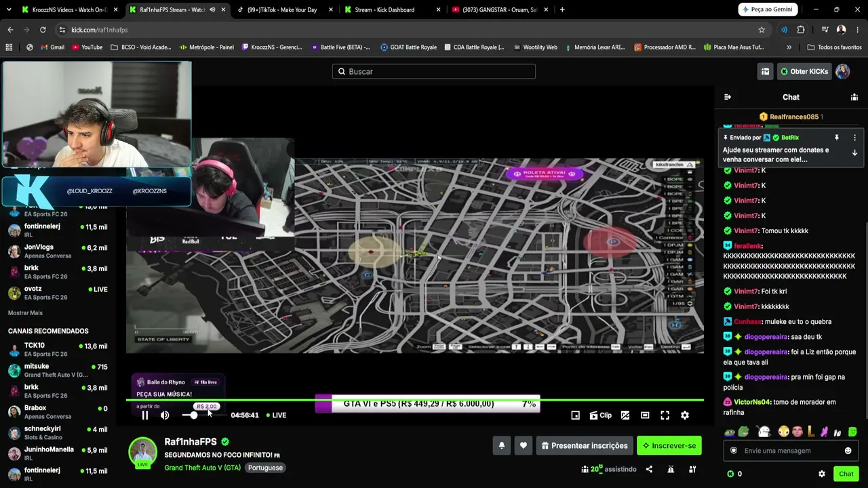Open the user profile avatar menu
This screenshot has height=488, width=868.
tap(843, 71)
